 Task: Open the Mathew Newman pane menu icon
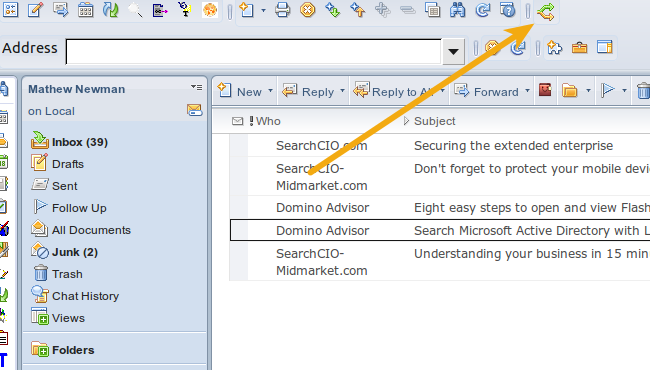tap(196, 87)
